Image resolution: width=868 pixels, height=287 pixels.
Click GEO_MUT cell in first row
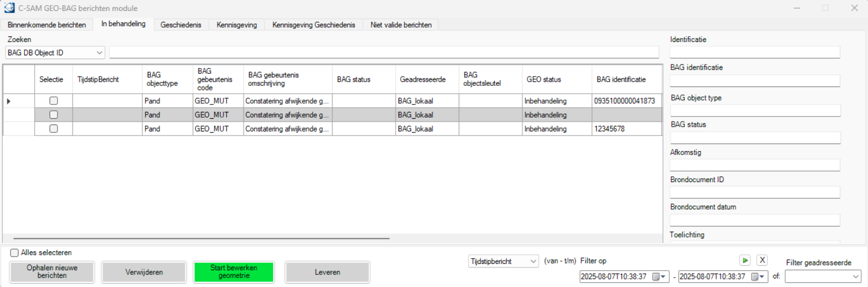coord(218,101)
